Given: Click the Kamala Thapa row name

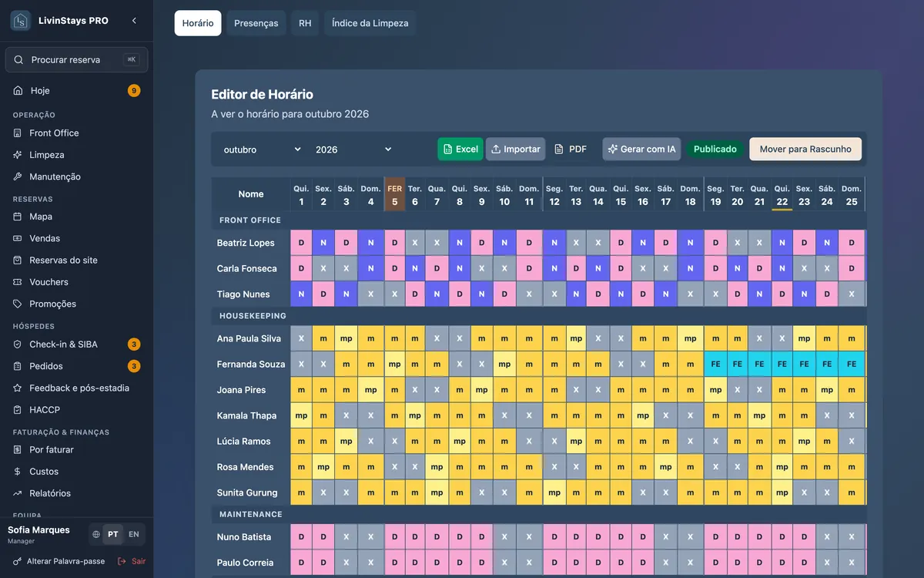Looking at the screenshot, I should [x=246, y=416].
